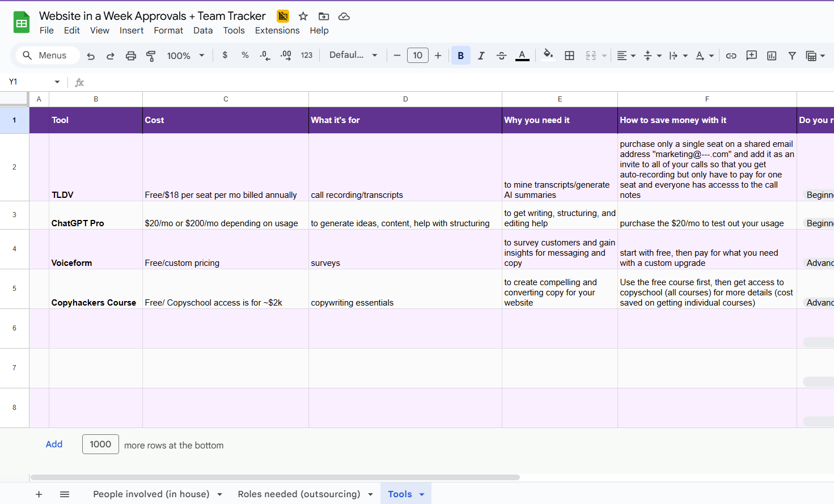Switch to People involved (in house) tab
Image resolution: width=834 pixels, height=504 pixels.
pos(151,494)
